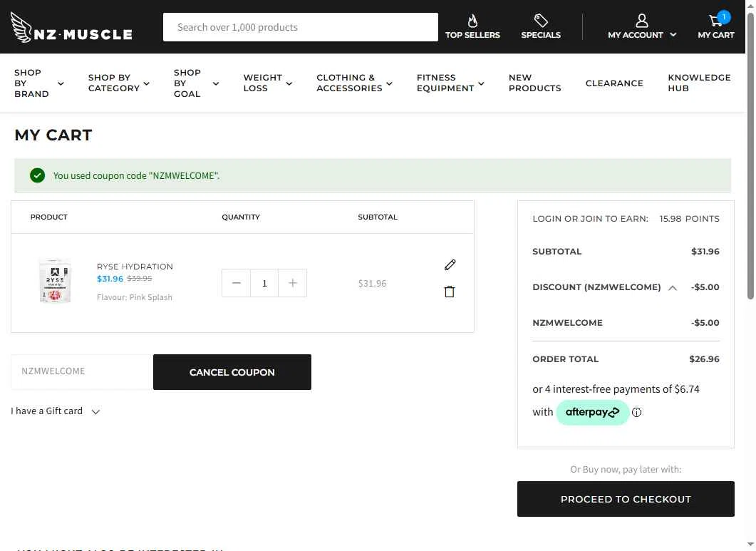
Task: Click the item subtotal $31.96
Action: point(372,283)
